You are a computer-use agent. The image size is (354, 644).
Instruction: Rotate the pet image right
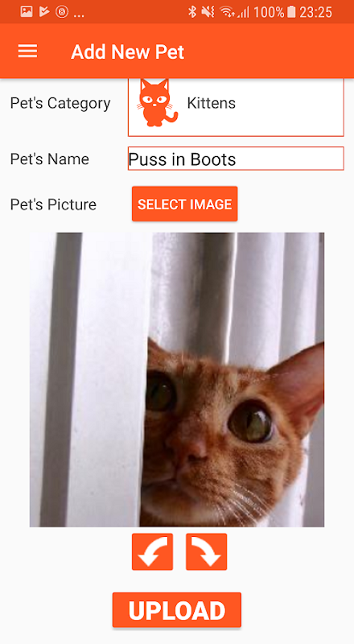(206, 551)
